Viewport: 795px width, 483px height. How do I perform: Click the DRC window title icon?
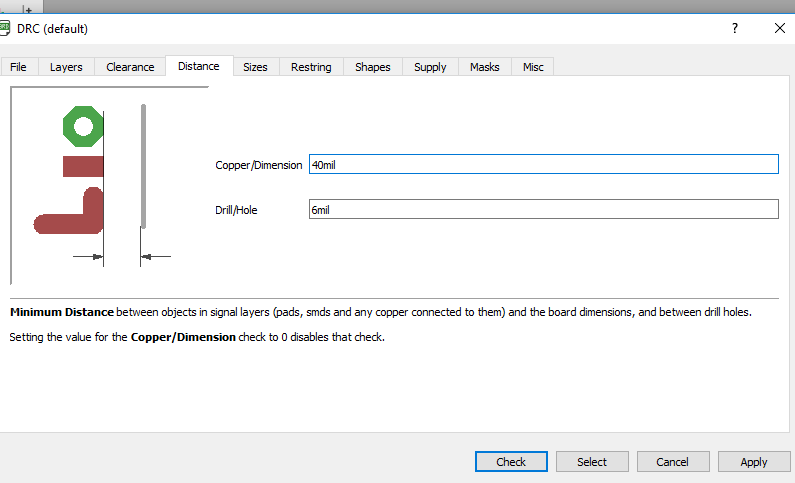point(6,28)
